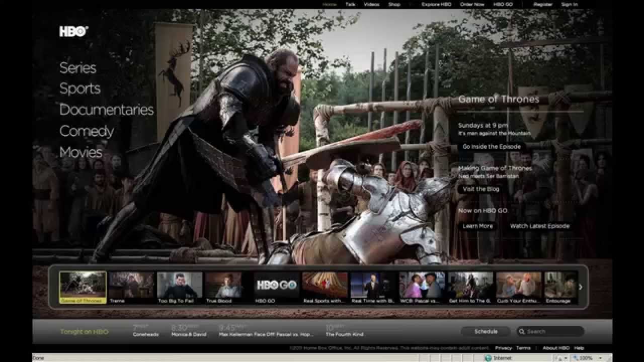Open the About HBO footer link
644x362 pixels.
pyautogui.click(x=556, y=348)
